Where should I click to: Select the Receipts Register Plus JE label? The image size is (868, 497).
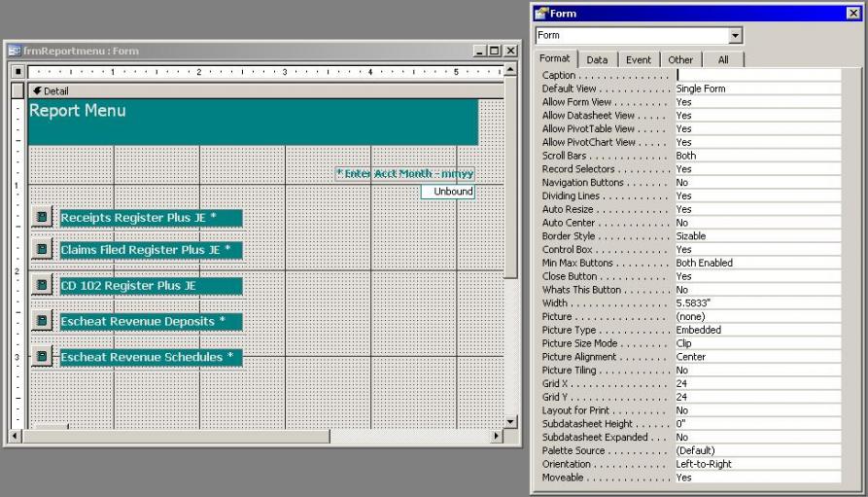151,218
